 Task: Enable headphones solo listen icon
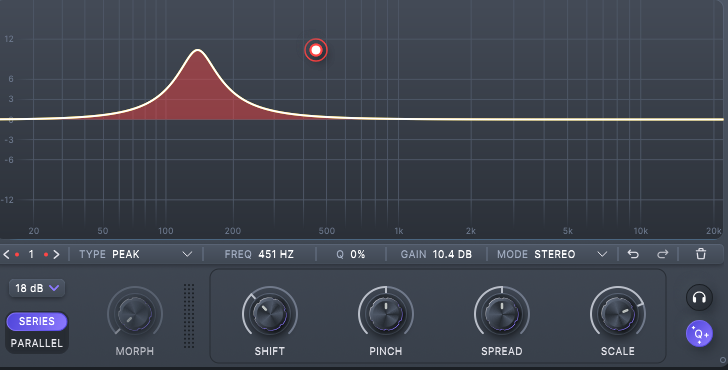pyautogui.click(x=699, y=297)
